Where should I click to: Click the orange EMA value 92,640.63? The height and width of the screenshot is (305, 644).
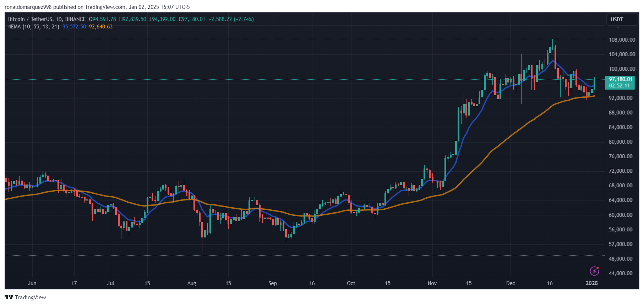coord(101,27)
